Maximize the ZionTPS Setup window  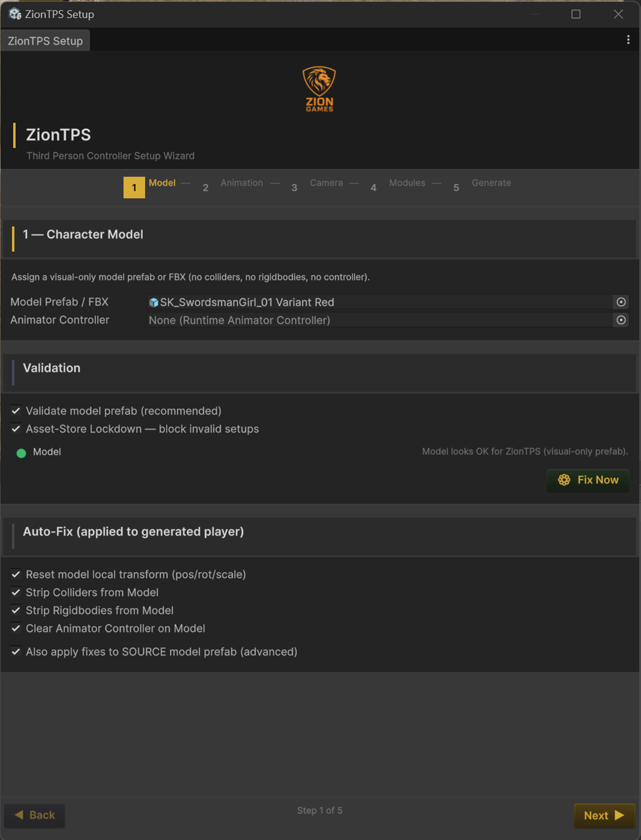tap(576, 14)
